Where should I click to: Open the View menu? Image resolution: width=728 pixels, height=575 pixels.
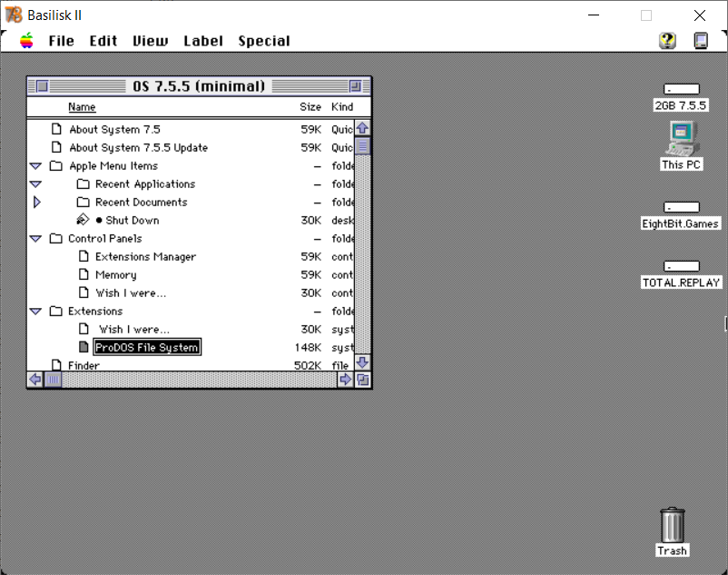[150, 41]
